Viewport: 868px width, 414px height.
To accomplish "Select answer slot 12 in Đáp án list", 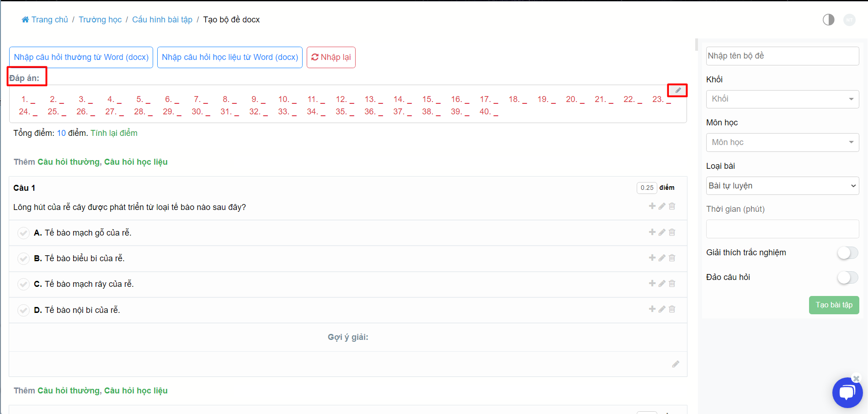I will [345, 99].
